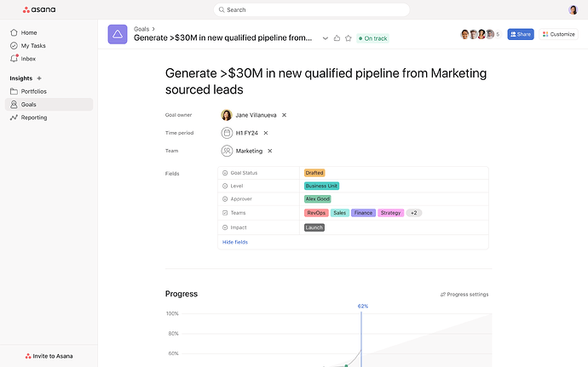588x367 pixels.
Task: Click the Drafted goal status tag
Action: [x=314, y=173]
